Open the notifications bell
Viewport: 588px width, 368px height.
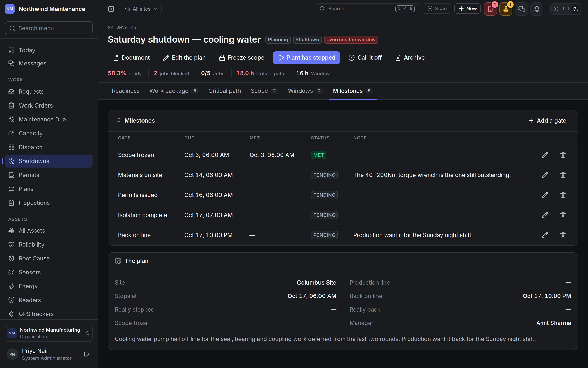pos(537,9)
